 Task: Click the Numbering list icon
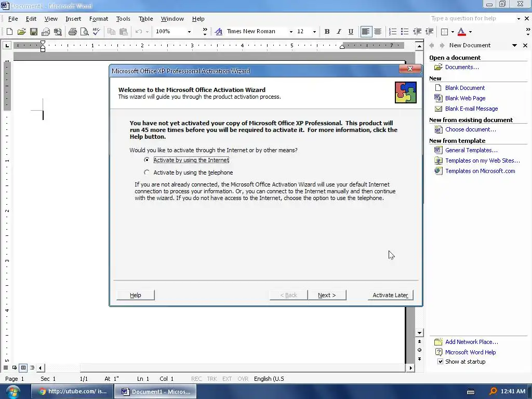[x=393, y=32]
